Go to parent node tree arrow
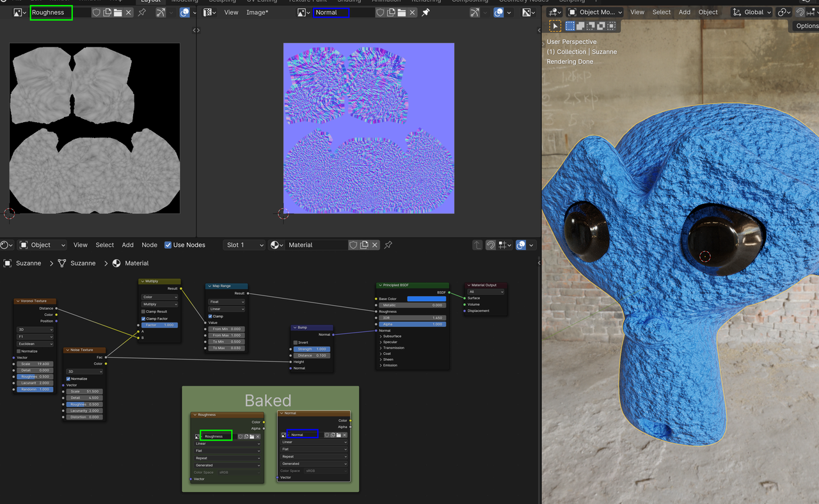This screenshot has height=504, width=819. click(477, 245)
